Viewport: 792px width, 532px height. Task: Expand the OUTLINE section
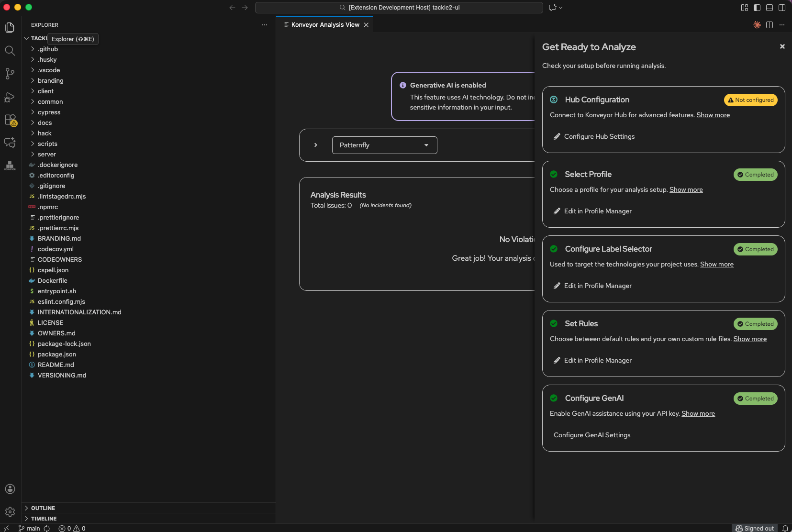43,508
